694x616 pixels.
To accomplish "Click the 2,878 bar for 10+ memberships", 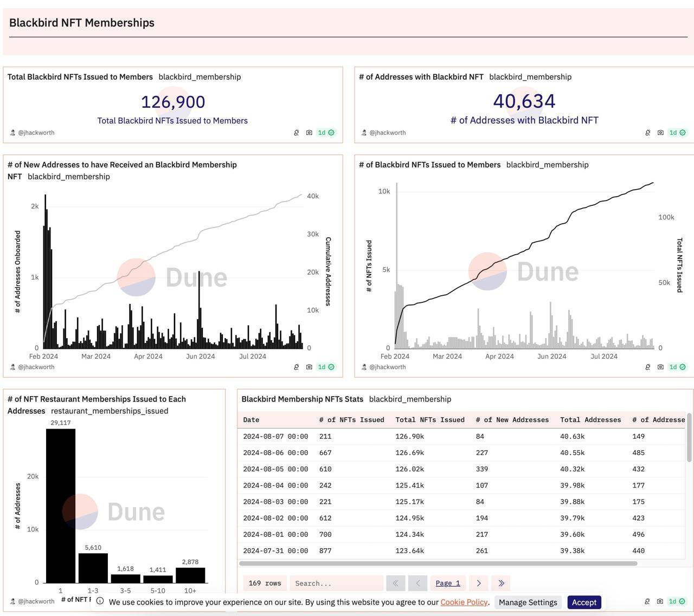I will point(190,575).
